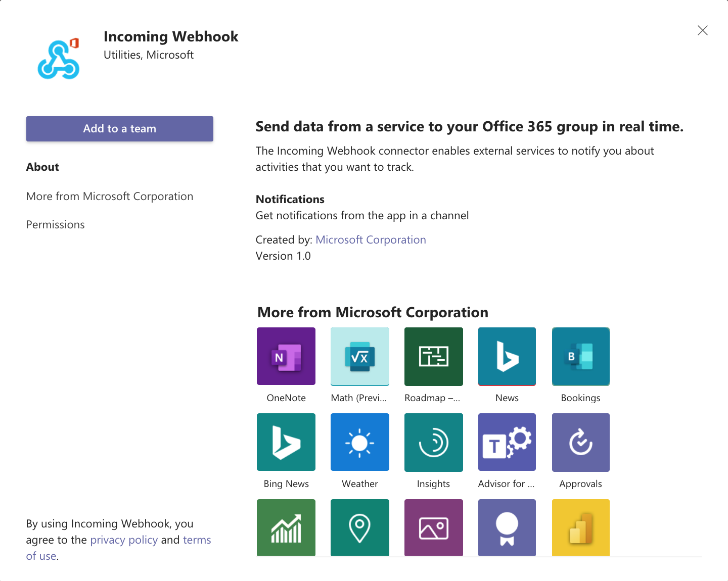The width and height of the screenshot is (728, 581).
Task: Click the Incoming Webhook logo icon
Action: (x=59, y=59)
